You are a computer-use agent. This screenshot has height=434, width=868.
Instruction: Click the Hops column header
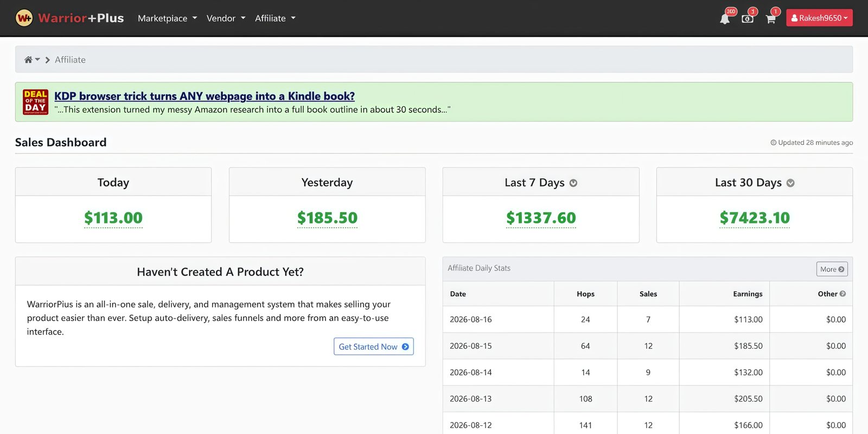click(x=585, y=293)
